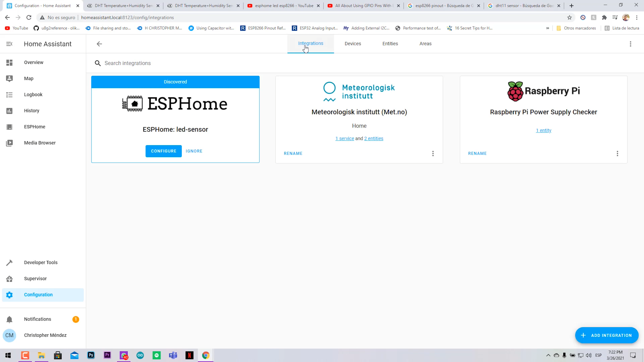
Task: Open Microsoft Teams from the taskbar
Action: coord(173,355)
